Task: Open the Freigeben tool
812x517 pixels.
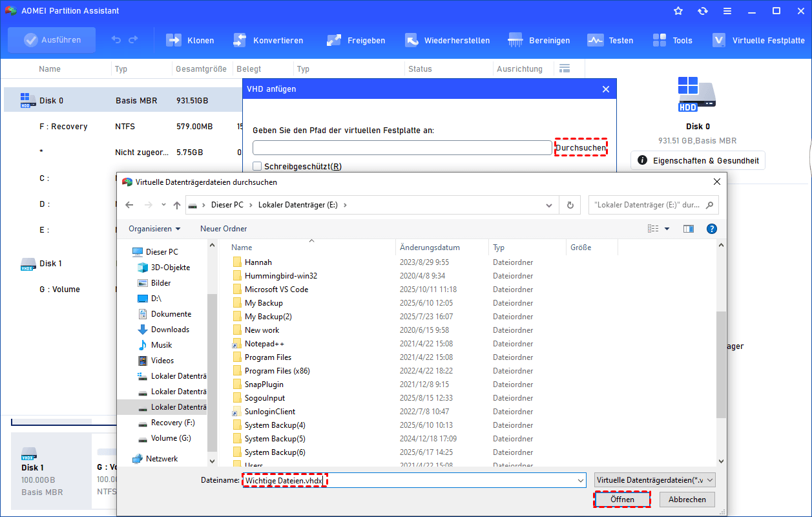Action: point(355,40)
